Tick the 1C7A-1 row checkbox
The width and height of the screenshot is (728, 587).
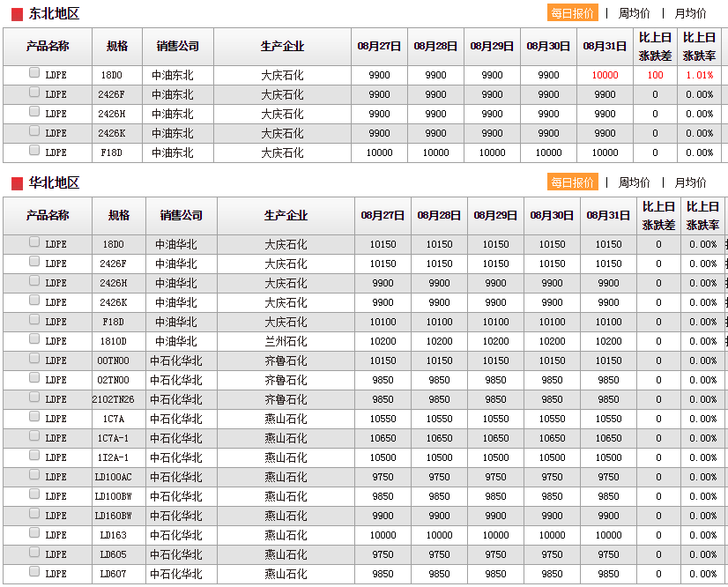point(33,436)
